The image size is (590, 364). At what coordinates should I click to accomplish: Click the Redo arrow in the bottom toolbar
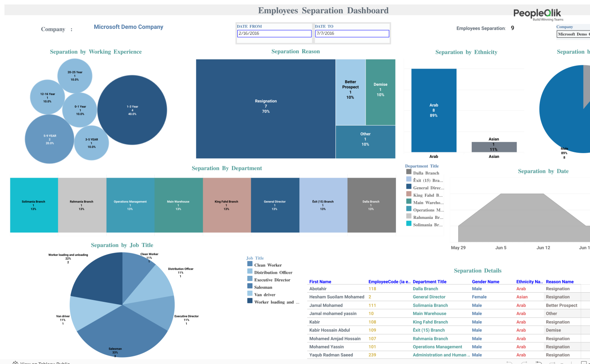[524, 362]
